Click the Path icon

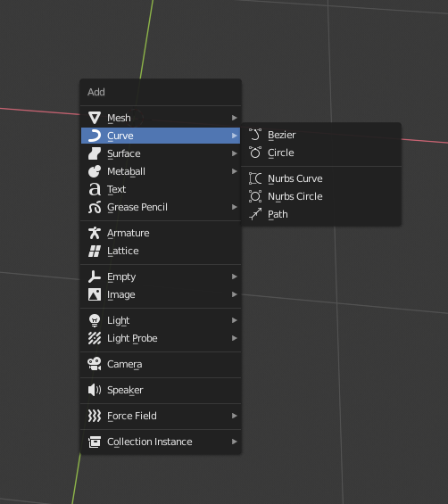pos(255,214)
